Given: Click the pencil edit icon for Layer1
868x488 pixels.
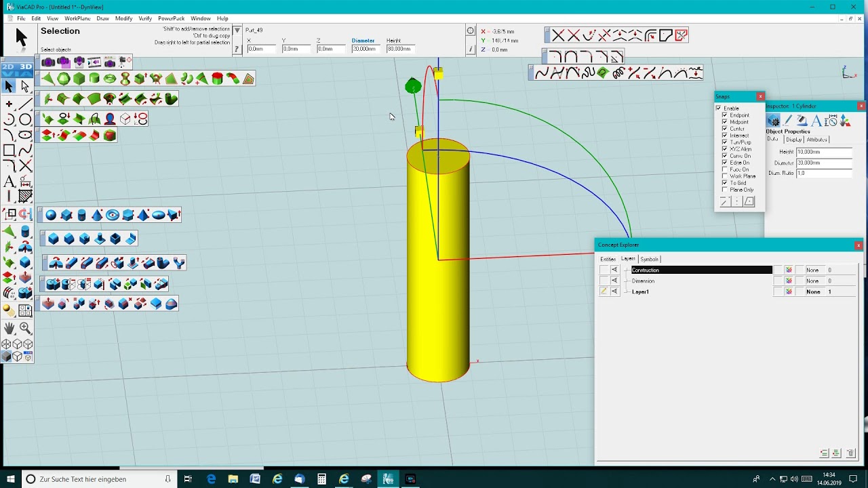Looking at the screenshot, I should [604, 291].
